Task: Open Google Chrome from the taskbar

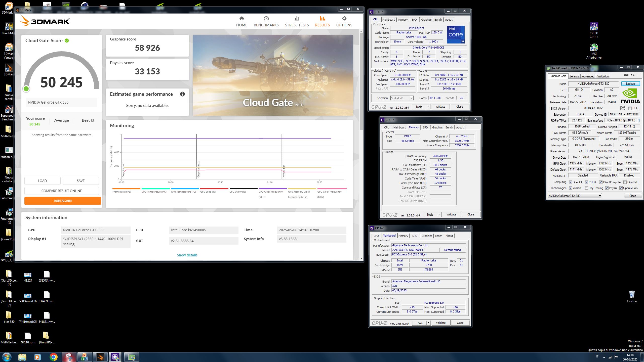Action: 53,357
